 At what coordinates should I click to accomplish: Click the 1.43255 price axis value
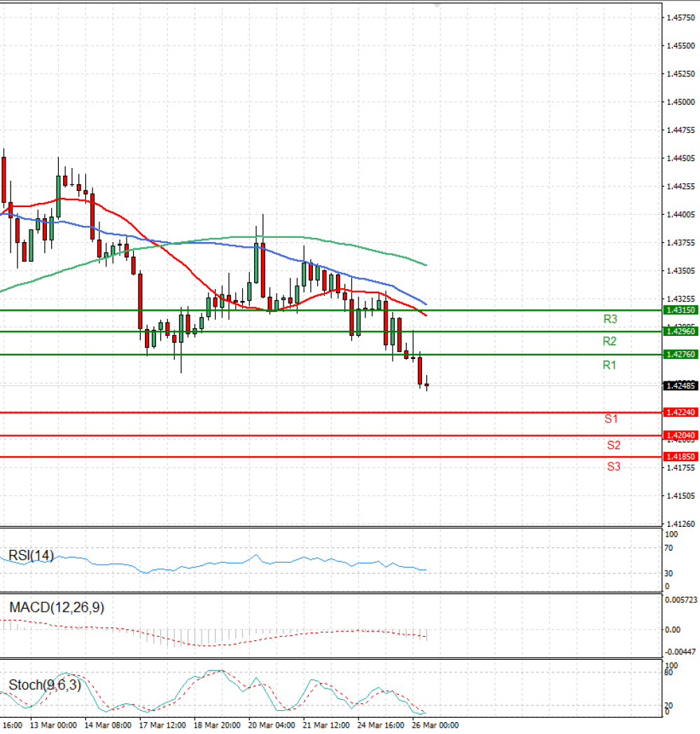click(681, 299)
